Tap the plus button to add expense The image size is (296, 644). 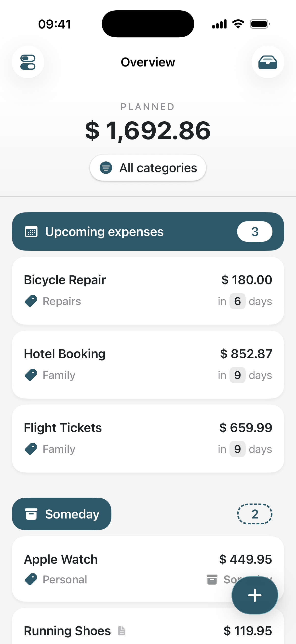click(x=255, y=595)
